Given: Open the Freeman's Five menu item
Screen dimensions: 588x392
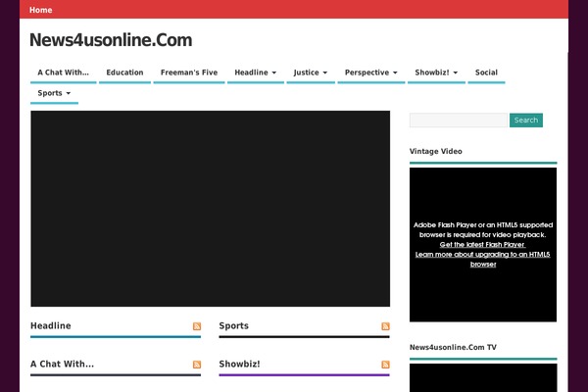Looking at the screenshot, I should tap(189, 73).
